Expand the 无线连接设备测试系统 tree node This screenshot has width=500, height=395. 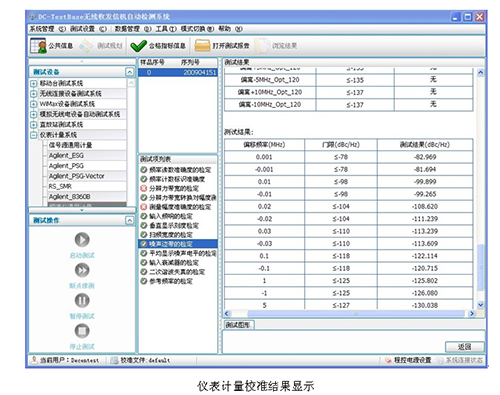point(33,94)
